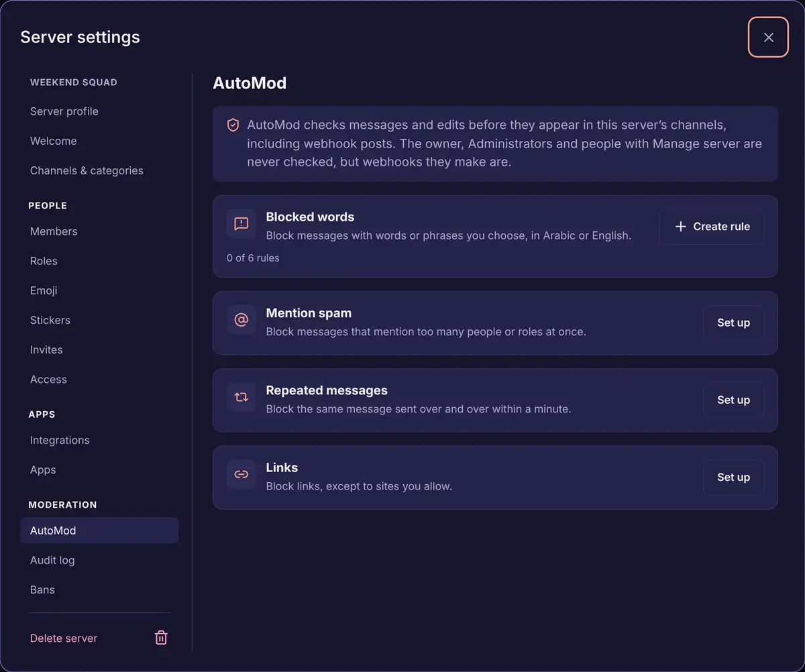Click the '0 of 6 rules' counter text
Screen dimensions: 805x672
point(253,258)
